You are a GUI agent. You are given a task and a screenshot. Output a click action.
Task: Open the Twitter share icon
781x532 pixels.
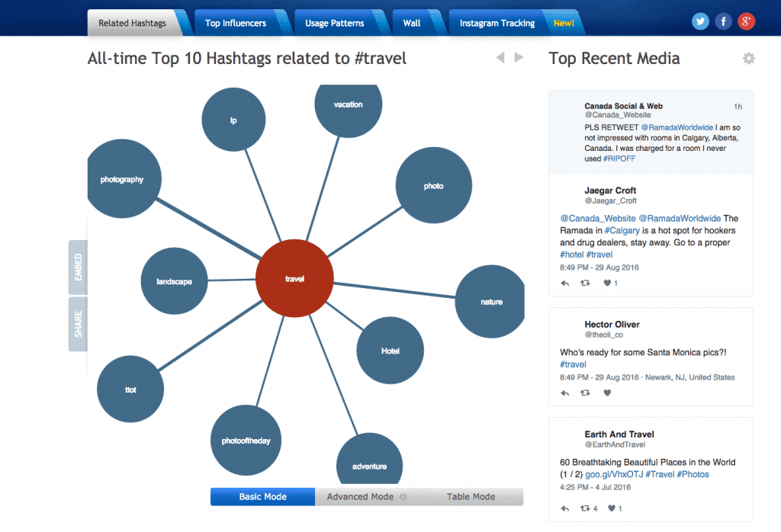pos(700,21)
